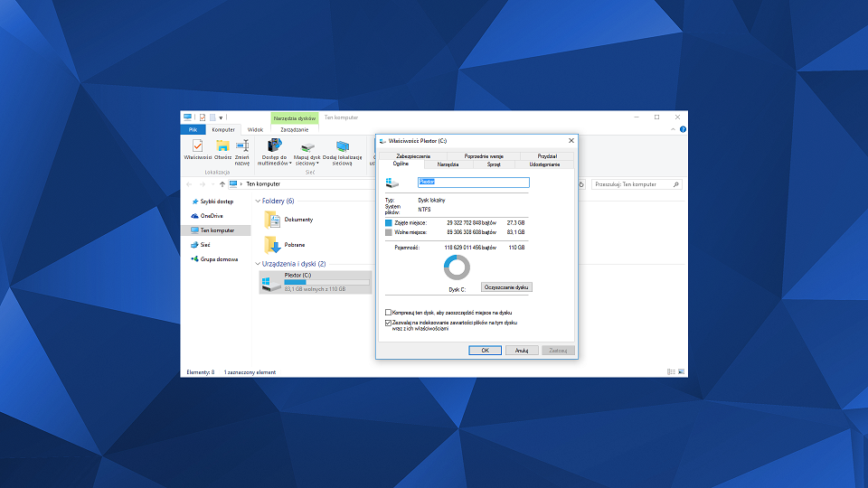This screenshot has height=488, width=868.
Task: Enable the Kompresuj ten dysk checkbox
Action: point(388,313)
